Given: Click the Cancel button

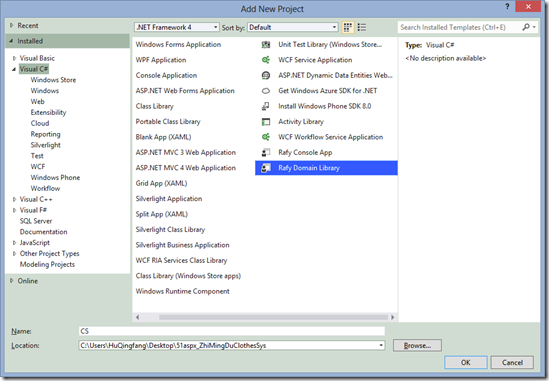Looking at the screenshot, I should pos(512,362).
